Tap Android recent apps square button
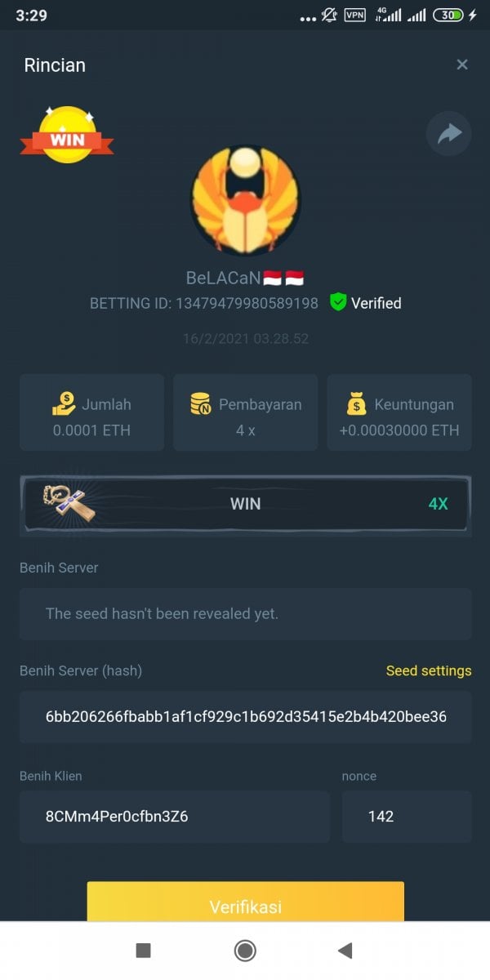 (x=143, y=950)
